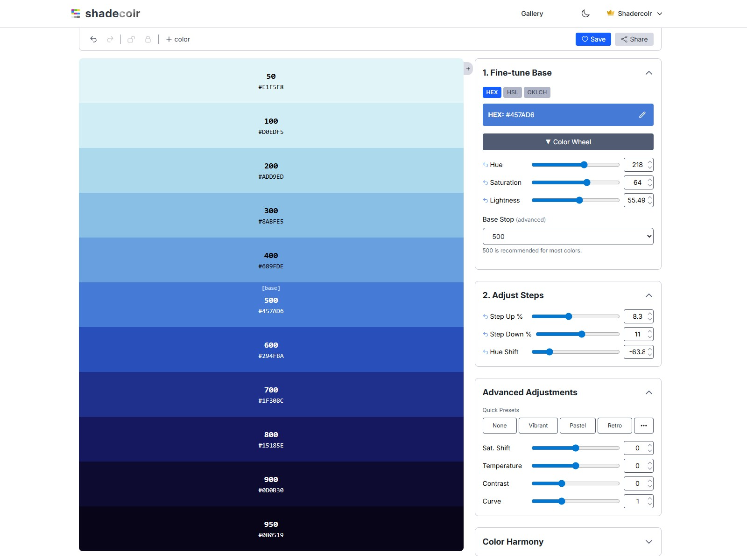Open the Gallery page
Viewport: 747px width, 560px height.
pos(532,14)
